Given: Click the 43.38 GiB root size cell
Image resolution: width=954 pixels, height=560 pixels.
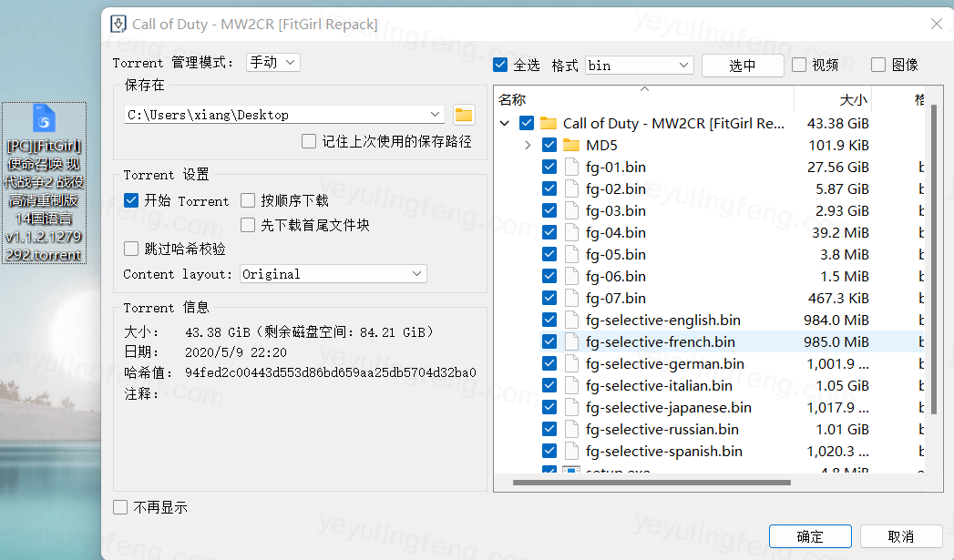Looking at the screenshot, I should 837,124.
